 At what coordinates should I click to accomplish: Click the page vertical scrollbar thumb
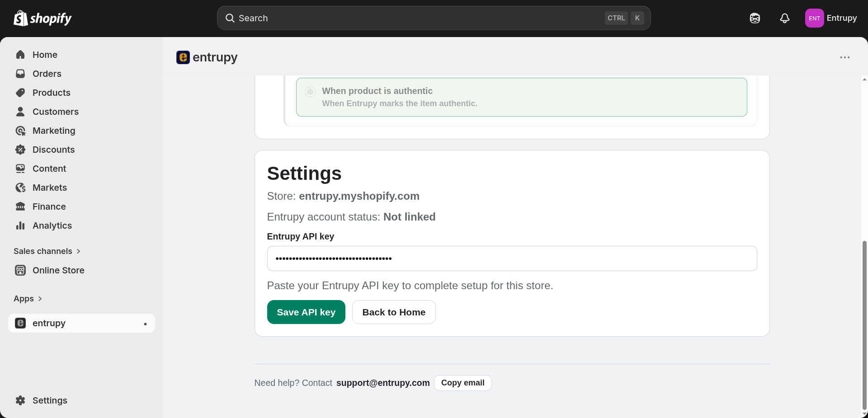[864, 325]
